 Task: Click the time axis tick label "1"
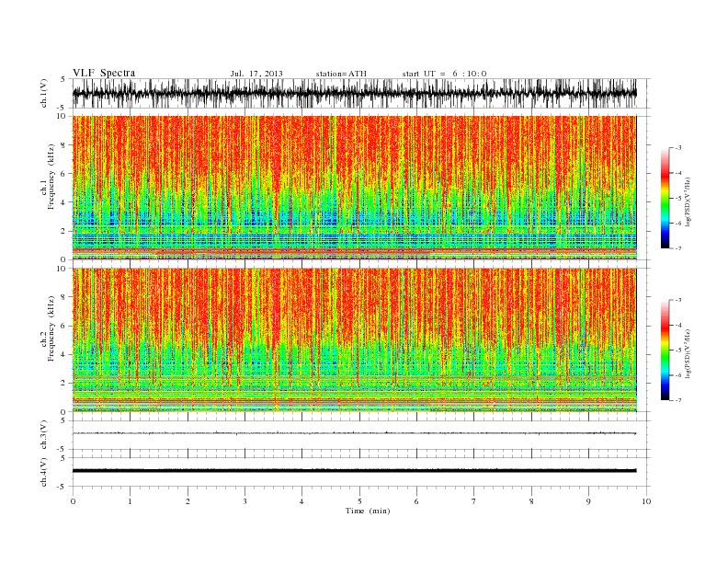(130, 501)
